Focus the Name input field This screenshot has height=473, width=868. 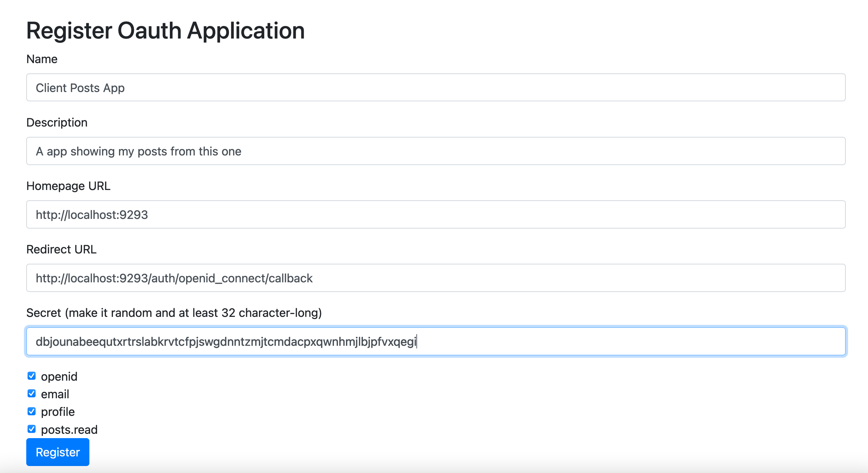[435, 88]
